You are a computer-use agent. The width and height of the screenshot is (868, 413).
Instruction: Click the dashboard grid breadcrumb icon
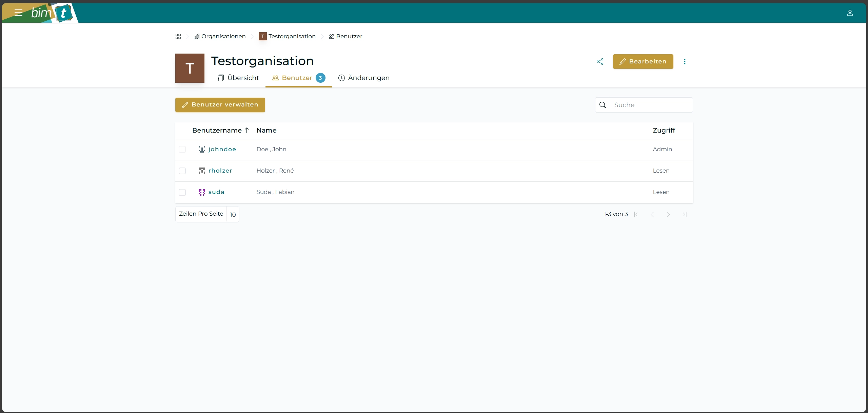[178, 36]
